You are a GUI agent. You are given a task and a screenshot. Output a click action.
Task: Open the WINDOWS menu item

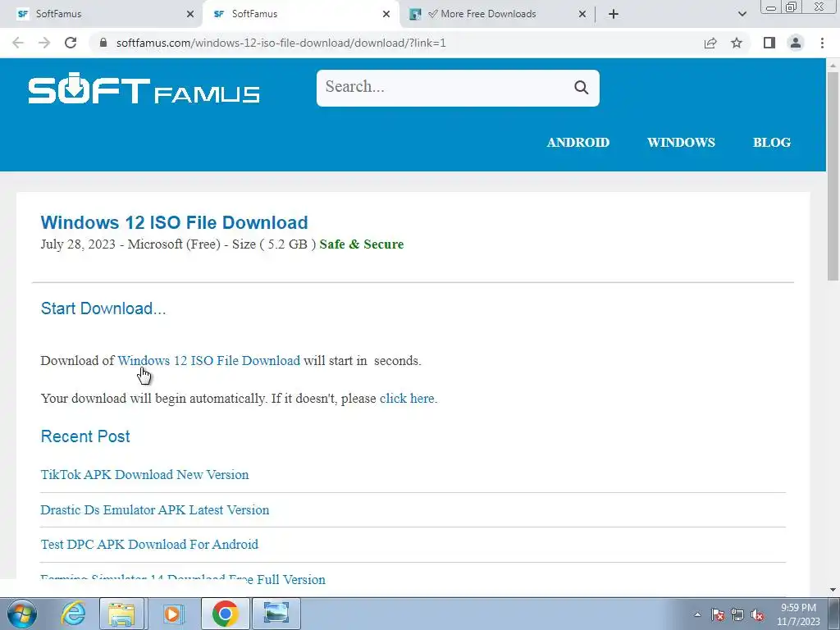click(x=681, y=143)
